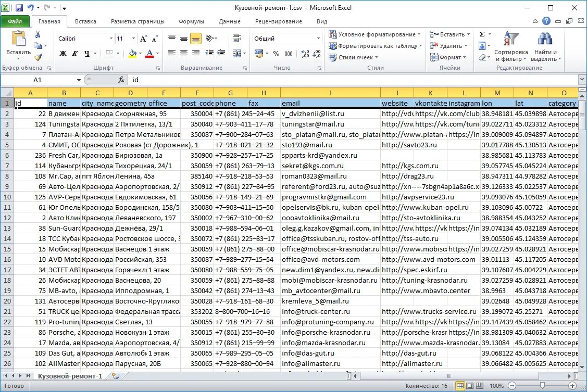Toggle italic К formatting
587x392 pixels.
(x=75, y=54)
